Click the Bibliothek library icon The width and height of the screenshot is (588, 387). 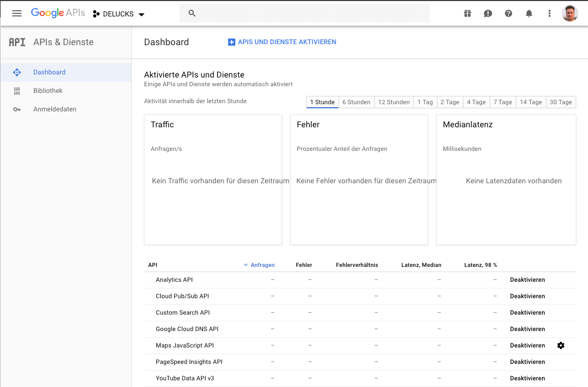click(x=17, y=90)
